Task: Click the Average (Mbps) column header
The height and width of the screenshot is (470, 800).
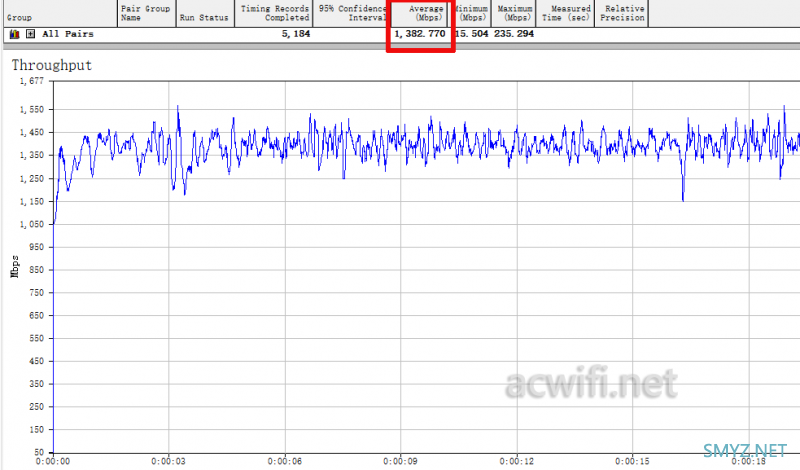Action: (x=420, y=14)
